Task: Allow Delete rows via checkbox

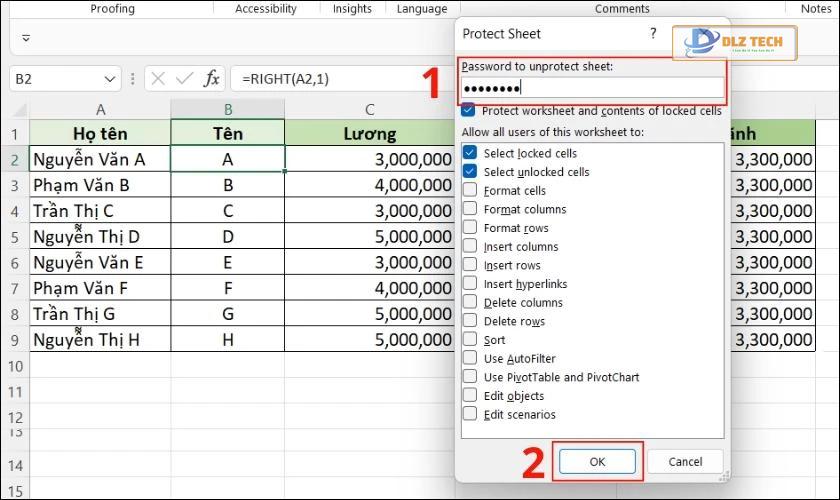Action: tap(470, 320)
